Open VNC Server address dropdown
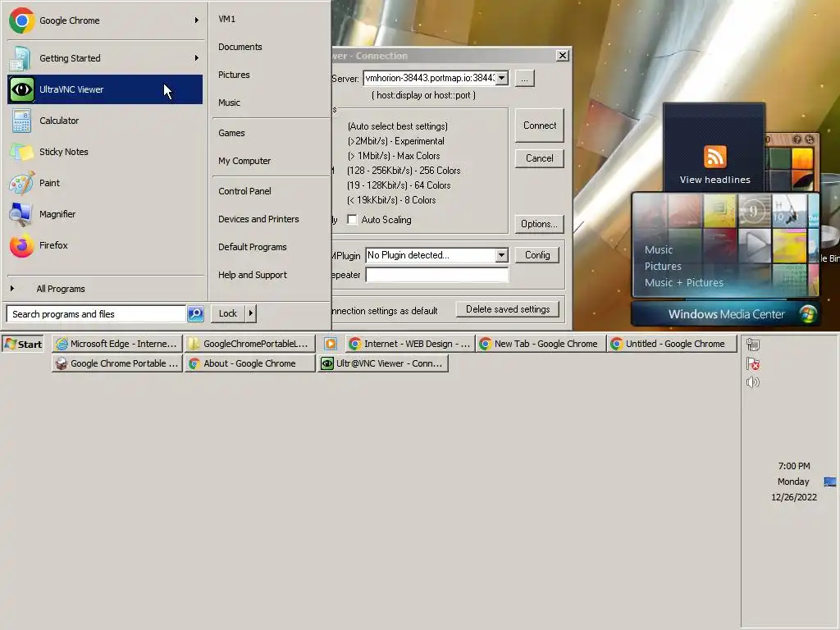 coord(501,78)
